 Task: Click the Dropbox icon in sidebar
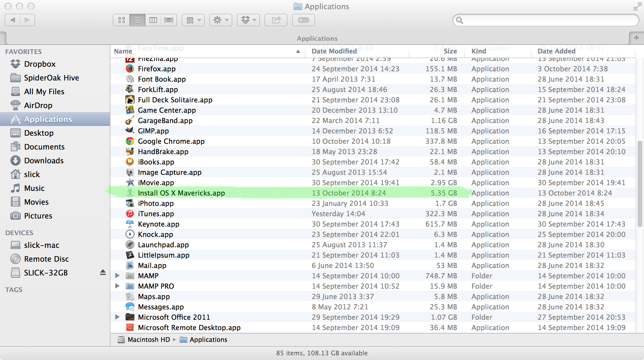point(15,63)
